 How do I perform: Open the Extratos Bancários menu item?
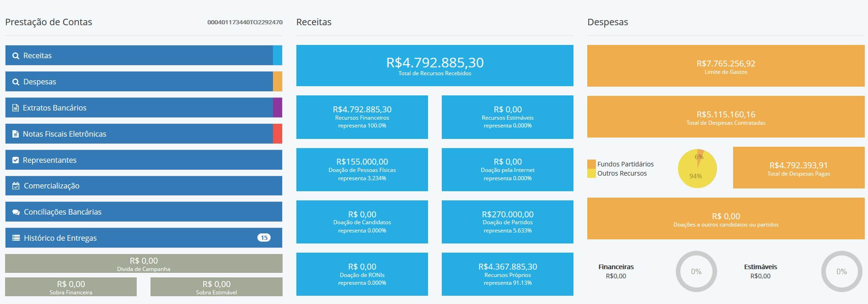[x=144, y=108]
